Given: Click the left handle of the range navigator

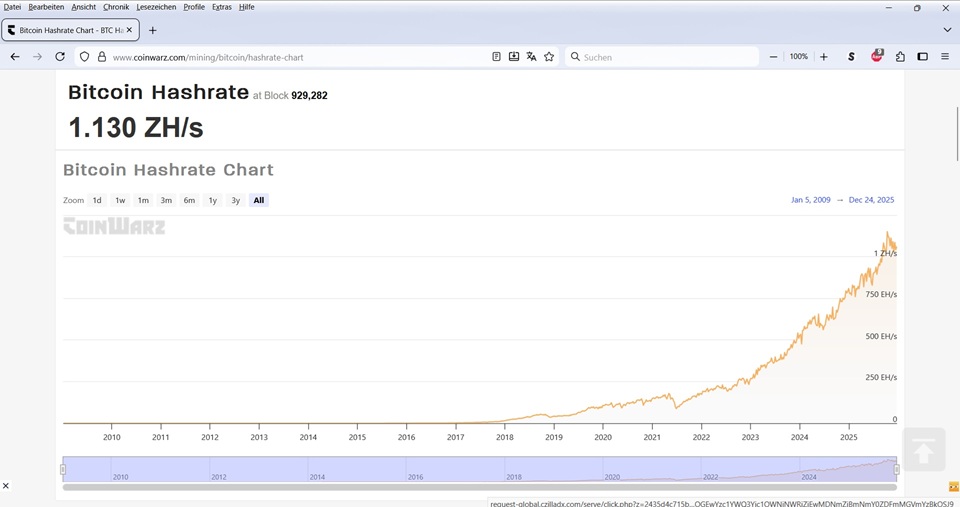Looking at the screenshot, I should click(63, 469).
